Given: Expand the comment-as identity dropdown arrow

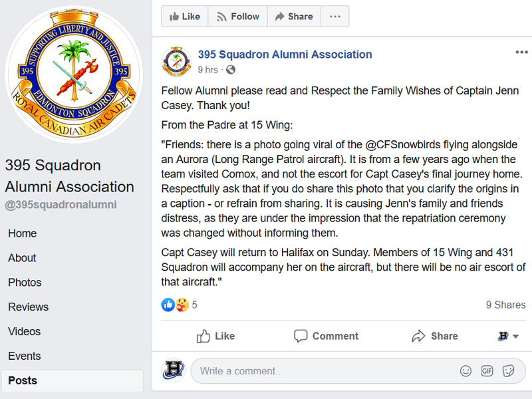Looking at the screenshot, I should click(516, 336).
